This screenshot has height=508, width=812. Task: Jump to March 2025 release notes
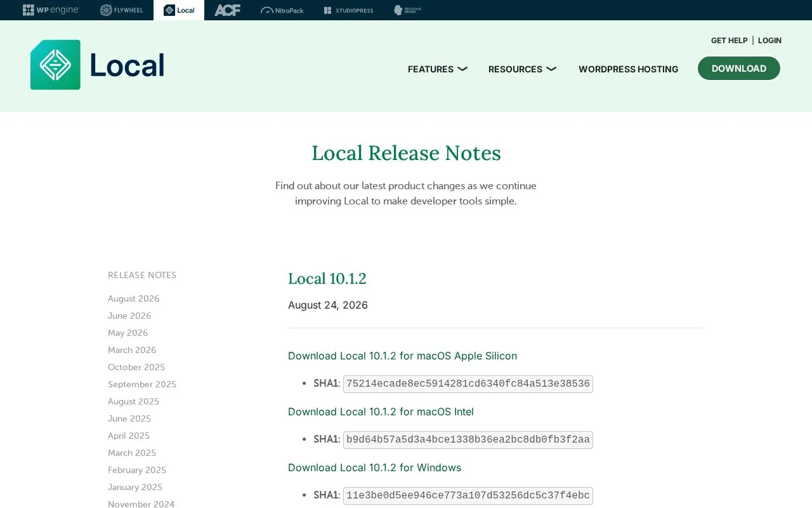coord(132,453)
